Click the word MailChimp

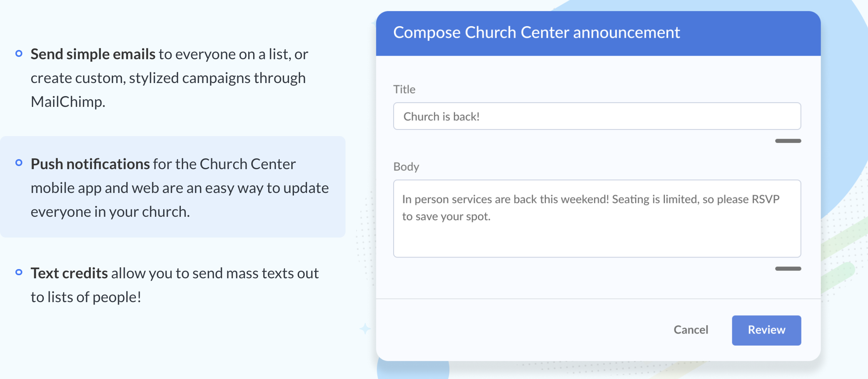(x=67, y=102)
